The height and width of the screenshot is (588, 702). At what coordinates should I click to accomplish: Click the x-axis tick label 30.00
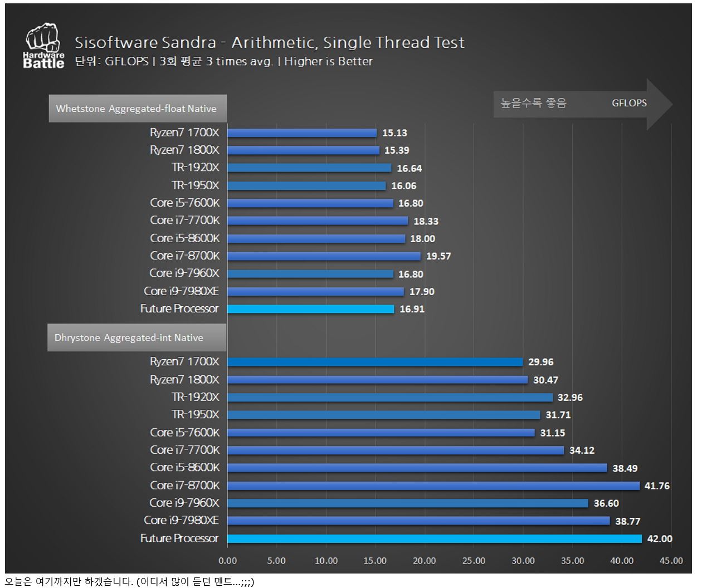pyautogui.click(x=523, y=561)
